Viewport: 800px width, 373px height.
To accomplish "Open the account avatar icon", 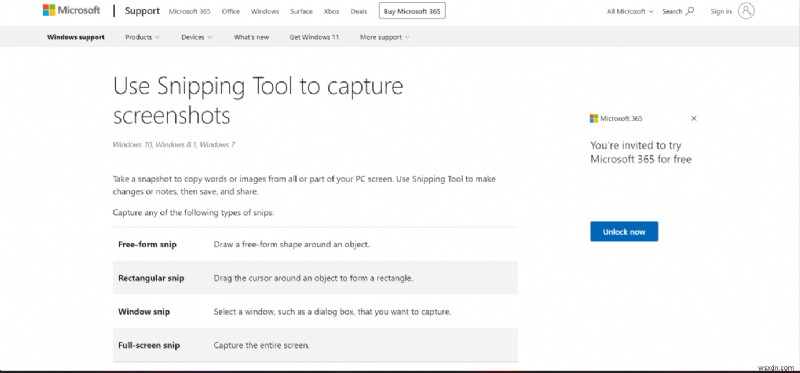I will 746,11.
